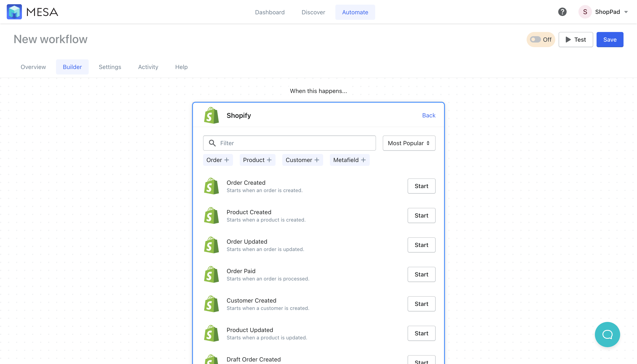
Task: Click Shopify icon beside Customer Created
Action: pyautogui.click(x=211, y=304)
